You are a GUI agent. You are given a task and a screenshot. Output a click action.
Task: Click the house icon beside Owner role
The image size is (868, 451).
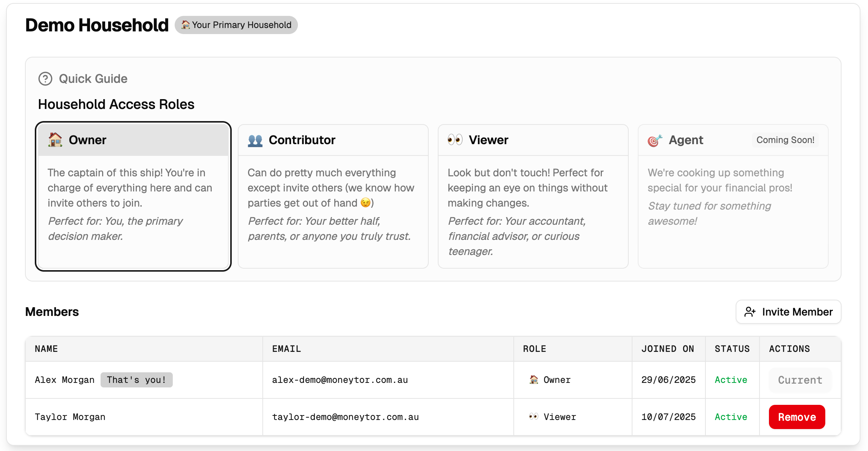click(x=533, y=379)
